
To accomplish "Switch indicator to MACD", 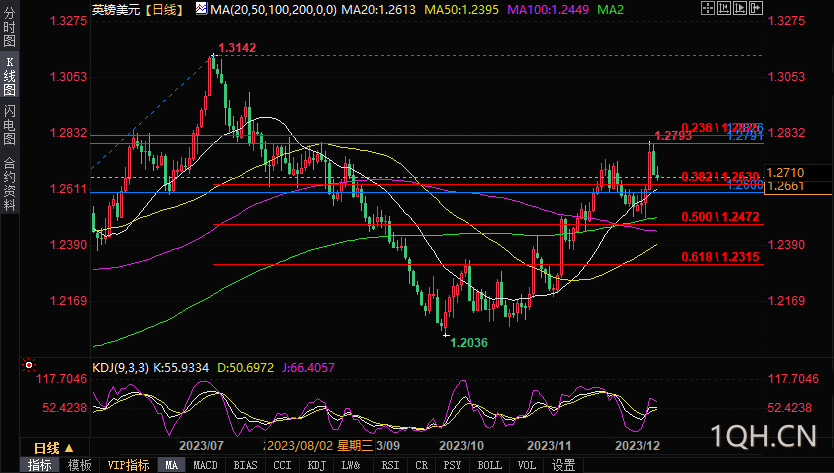I will click(x=205, y=465).
